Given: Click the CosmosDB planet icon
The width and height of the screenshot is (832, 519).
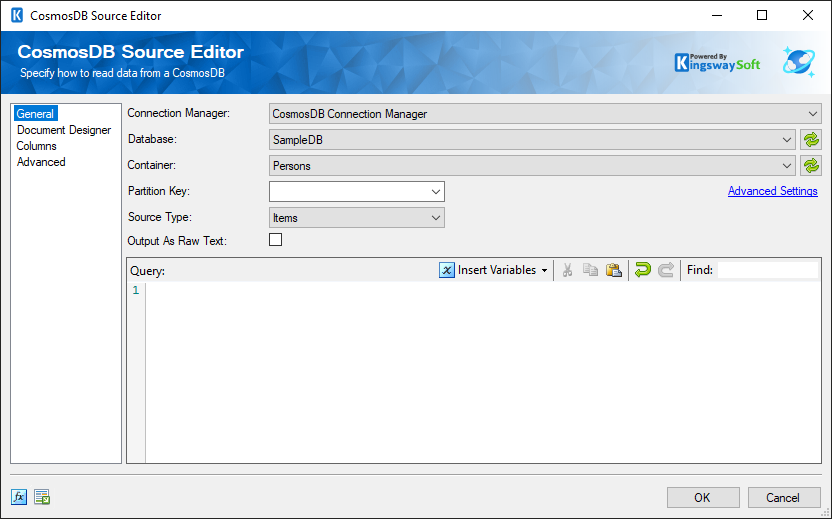Looking at the screenshot, I should (x=799, y=62).
